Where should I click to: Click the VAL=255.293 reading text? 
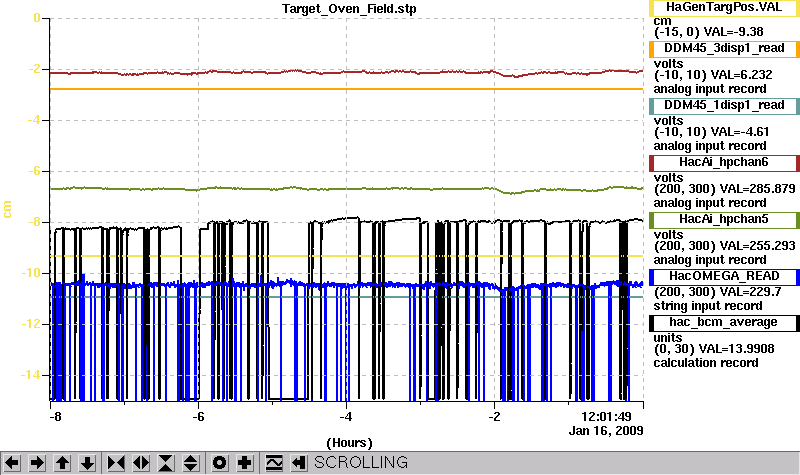757,246
